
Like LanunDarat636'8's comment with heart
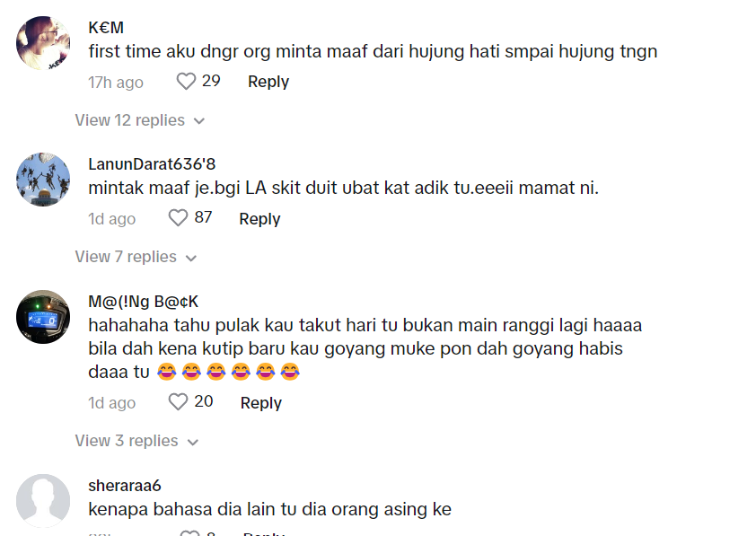point(178,218)
